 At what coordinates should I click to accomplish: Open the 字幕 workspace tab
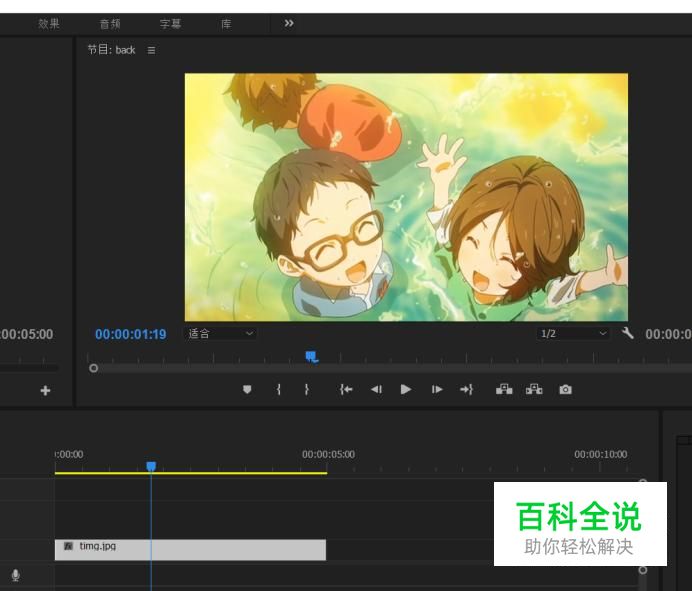(170, 24)
